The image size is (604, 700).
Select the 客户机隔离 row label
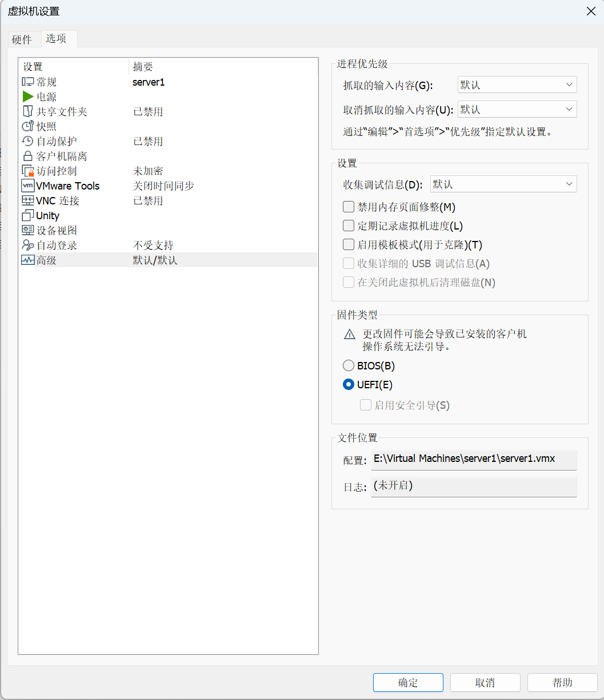click(62, 156)
